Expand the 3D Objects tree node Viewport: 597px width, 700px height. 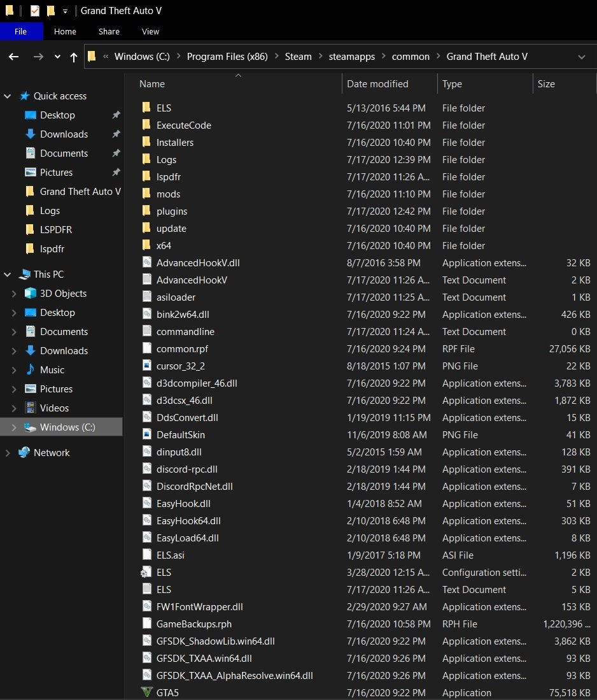(14, 293)
